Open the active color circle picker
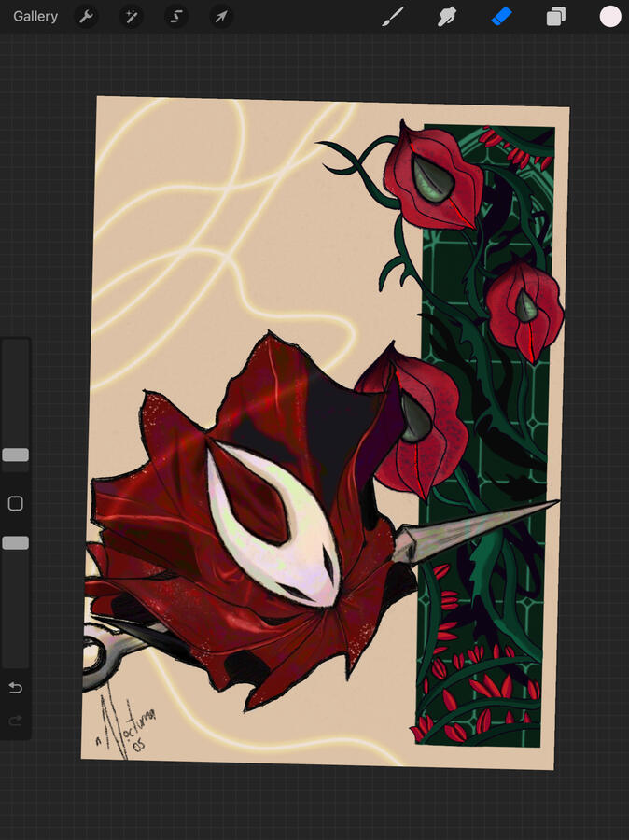This screenshot has height=840, width=629. pos(610,17)
